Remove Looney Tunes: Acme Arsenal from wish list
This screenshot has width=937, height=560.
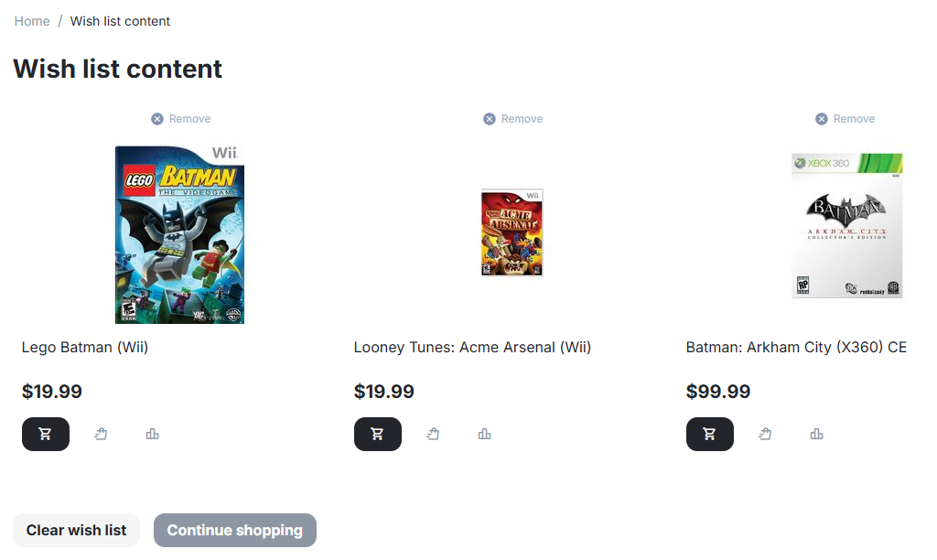pos(513,119)
